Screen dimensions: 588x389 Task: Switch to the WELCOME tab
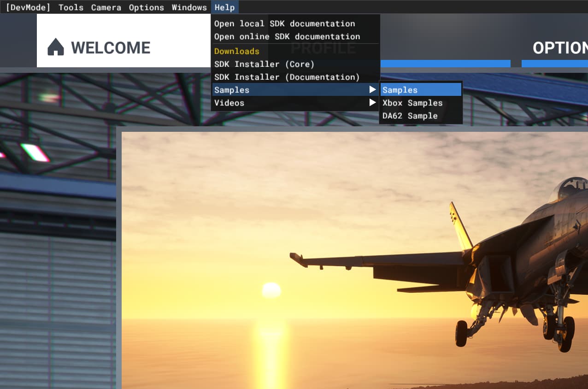(x=124, y=41)
